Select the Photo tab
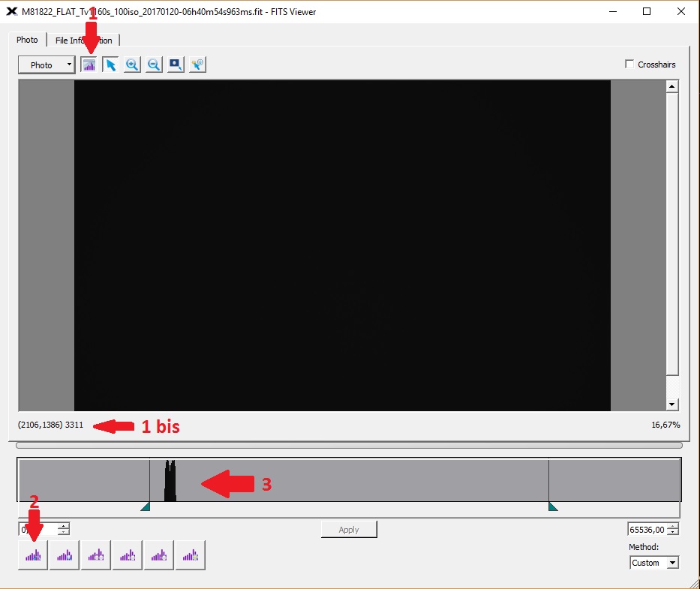The height and width of the screenshot is (589, 700). click(x=27, y=40)
